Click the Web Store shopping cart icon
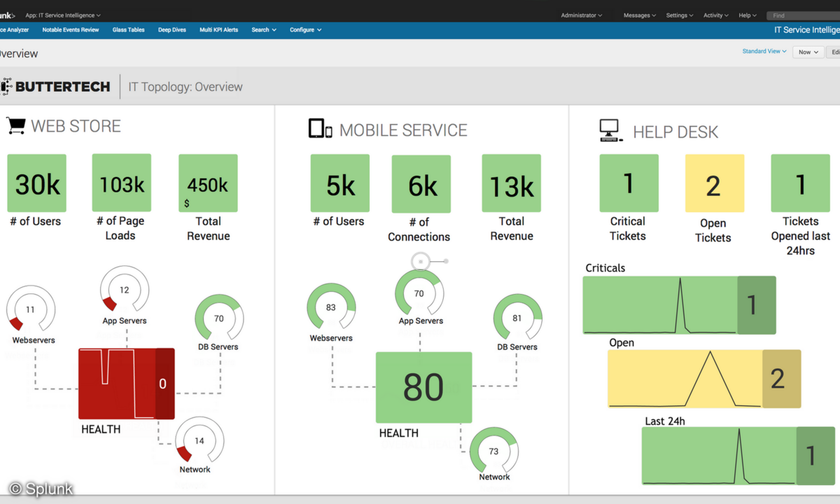The width and height of the screenshot is (840, 504). tap(15, 126)
